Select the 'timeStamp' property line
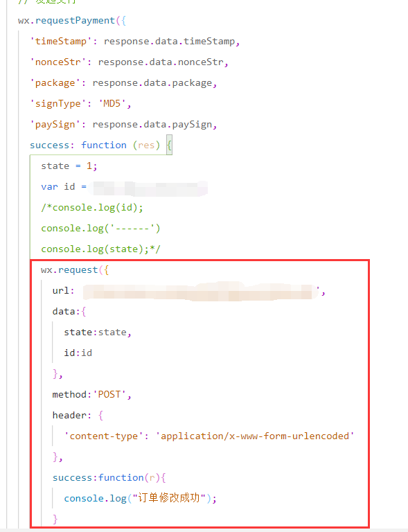 [134, 42]
